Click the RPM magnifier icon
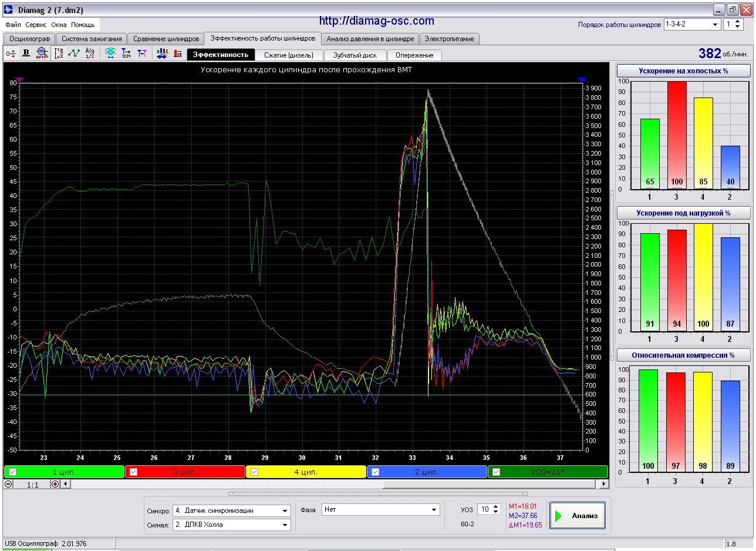The width and height of the screenshot is (756, 551). (42, 53)
